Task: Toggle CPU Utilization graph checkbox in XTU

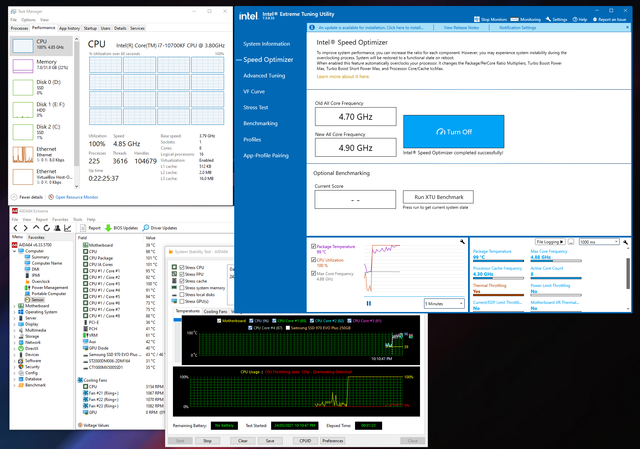Action: point(313,260)
